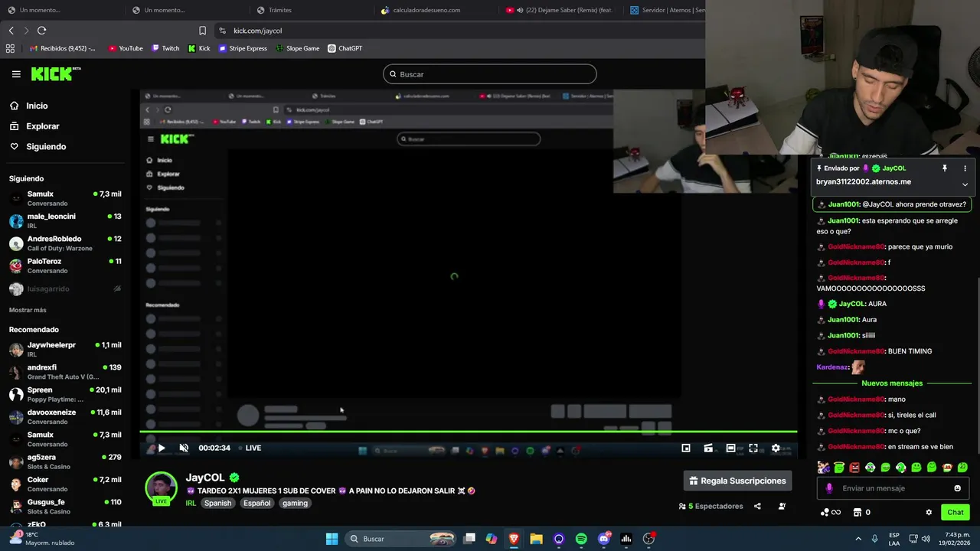Open the clip creation icon
This screenshot has height=551, width=980.
(708, 448)
